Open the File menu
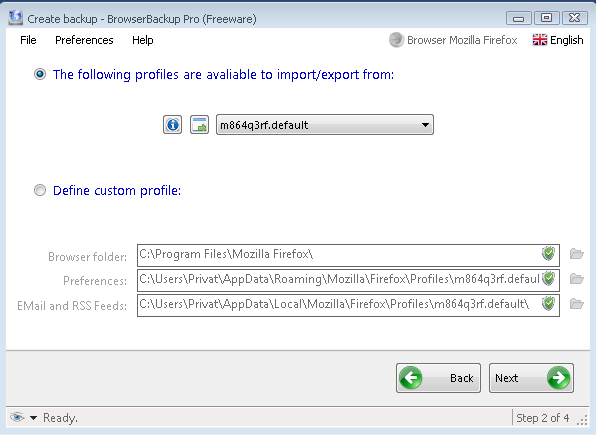 pyautogui.click(x=28, y=40)
